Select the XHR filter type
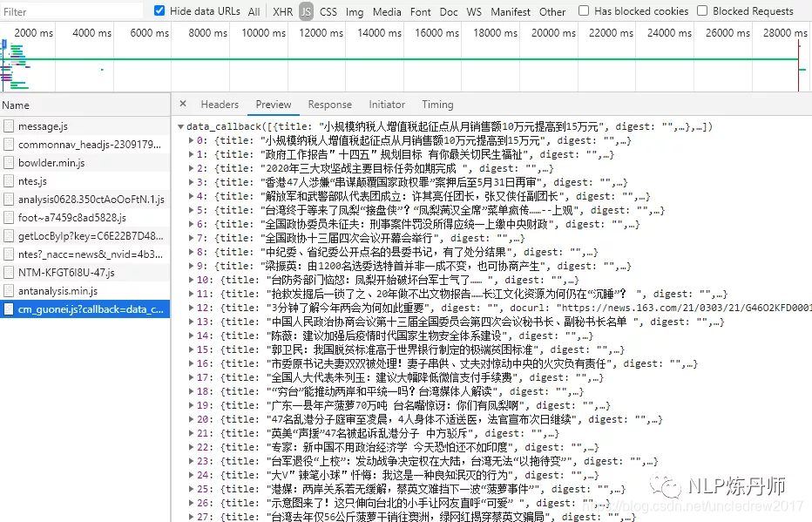This screenshot has height=522, width=812. point(283,11)
